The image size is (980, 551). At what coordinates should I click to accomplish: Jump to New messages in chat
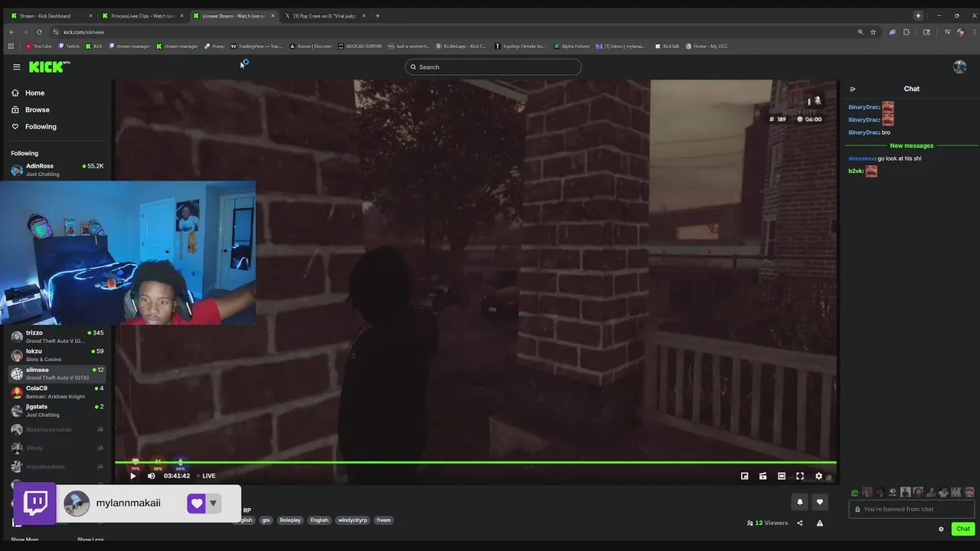[911, 145]
